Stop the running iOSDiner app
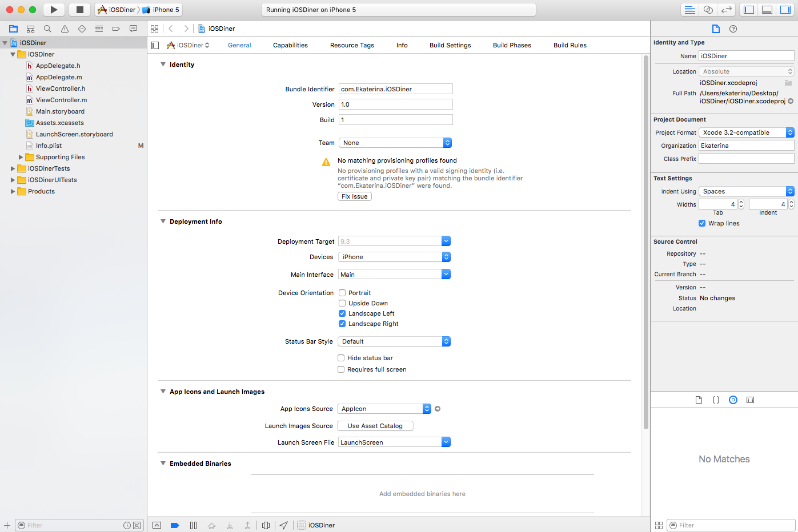 (80, 10)
